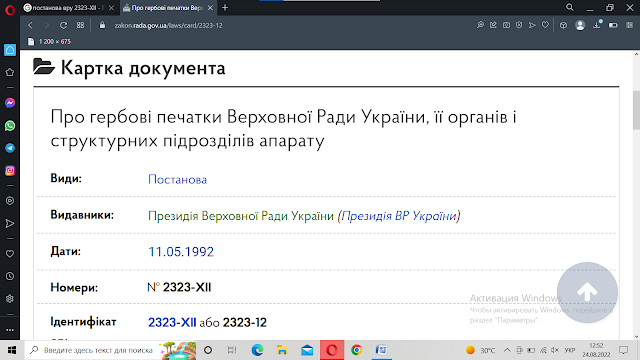Open bookmarks star icon in Opera sidebar
The image size is (640, 360).
click(10, 72)
